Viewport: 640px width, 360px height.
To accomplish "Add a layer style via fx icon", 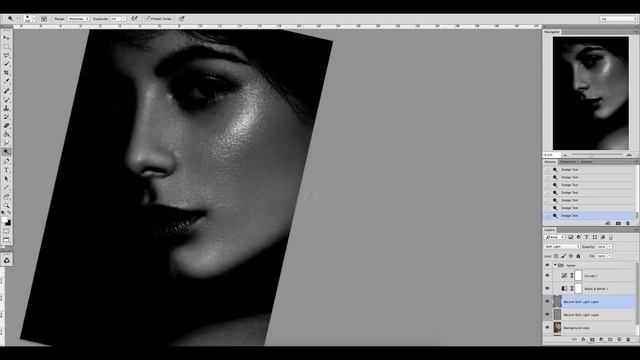I will click(583, 340).
